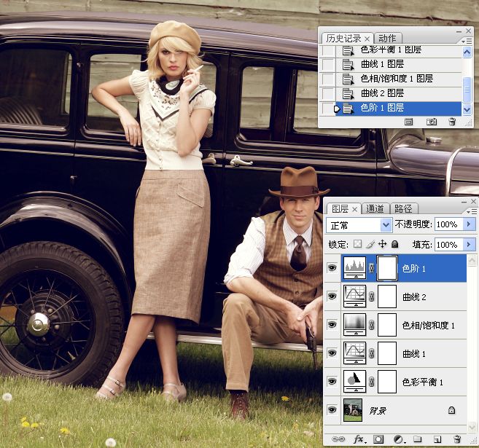Viewport: 479px width, 448px height.
Task: Add a layer mask
Action: pyautogui.click(x=378, y=439)
